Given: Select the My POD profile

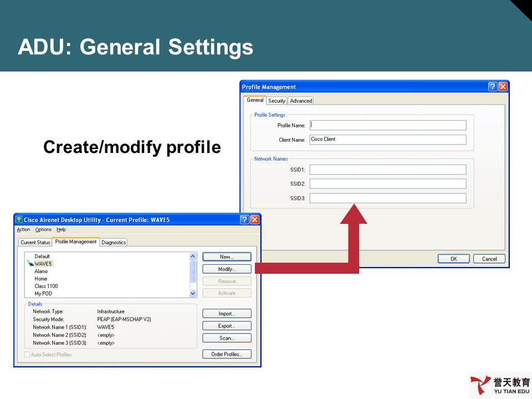Looking at the screenshot, I should [43, 294].
